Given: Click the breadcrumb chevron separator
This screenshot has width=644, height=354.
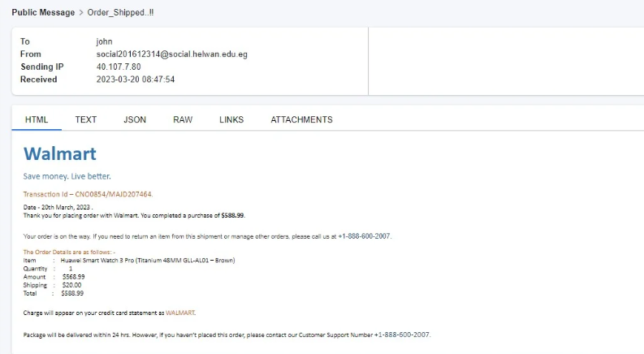Looking at the screenshot, I should point(82,12).
